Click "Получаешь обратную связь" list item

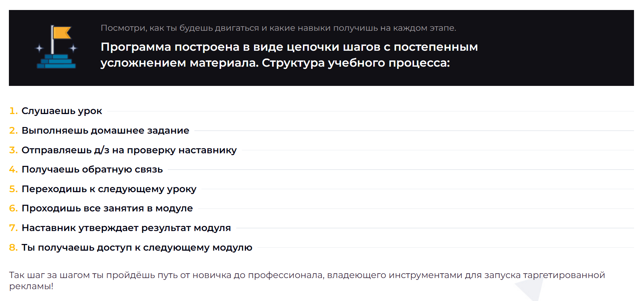click(92, 170)
